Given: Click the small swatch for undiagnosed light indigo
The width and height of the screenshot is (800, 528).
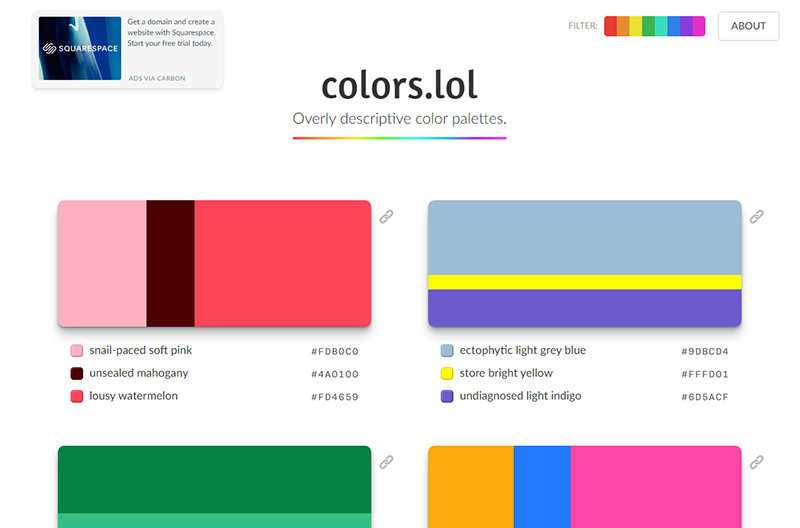Looking at the screenshot, I should tap(447, 396).
